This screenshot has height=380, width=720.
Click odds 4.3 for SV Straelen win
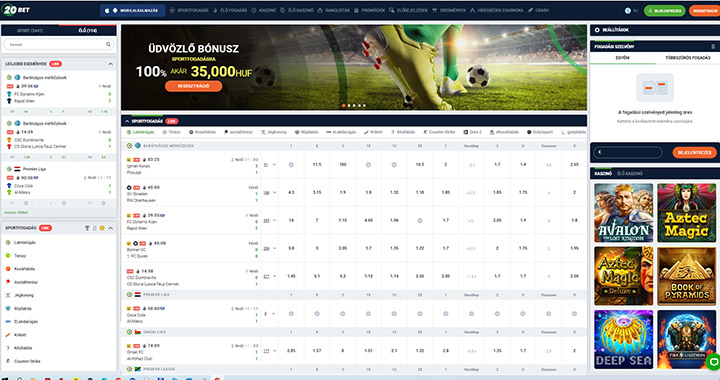click(x=291, y=192)
